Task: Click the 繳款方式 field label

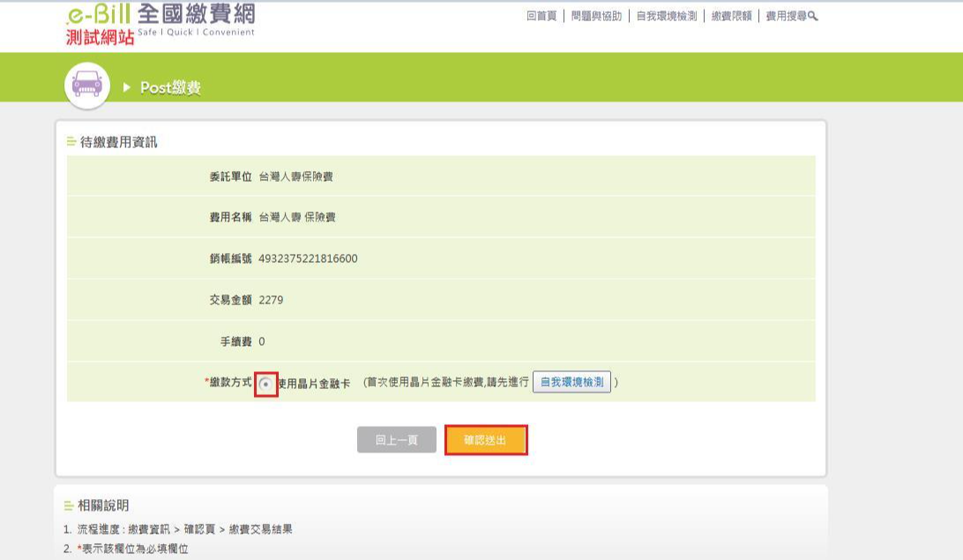Action: click(228, 382)
